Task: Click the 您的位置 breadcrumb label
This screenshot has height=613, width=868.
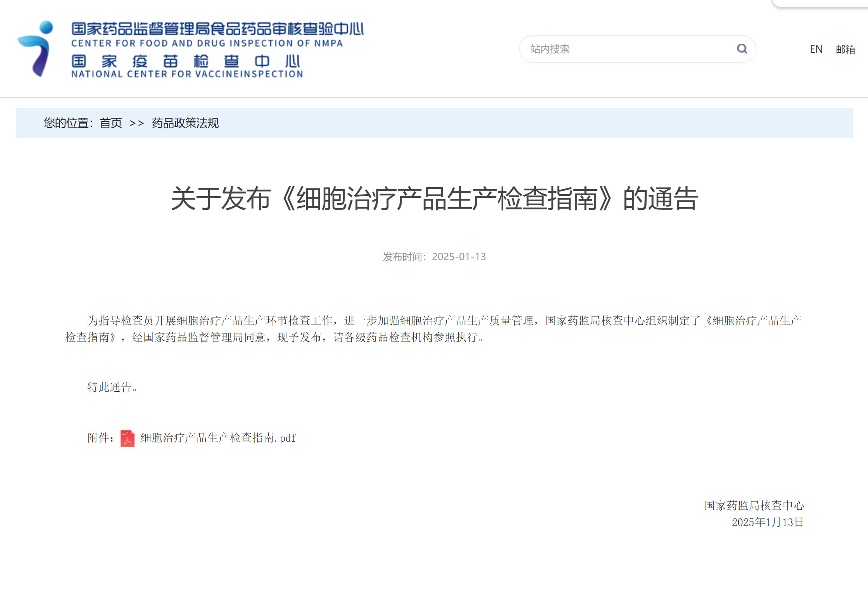Action: coord(66,123)
